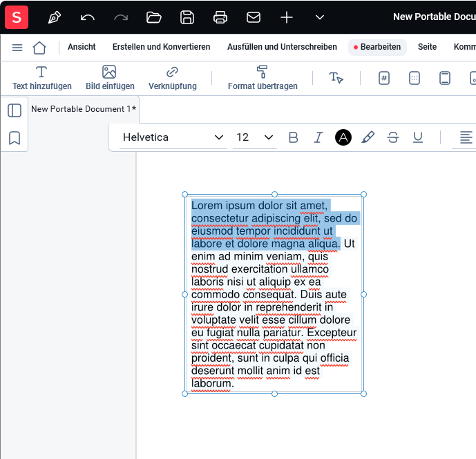Click the text alignment icon
This screenshot has width=476, height=459.
pos(466,137)
